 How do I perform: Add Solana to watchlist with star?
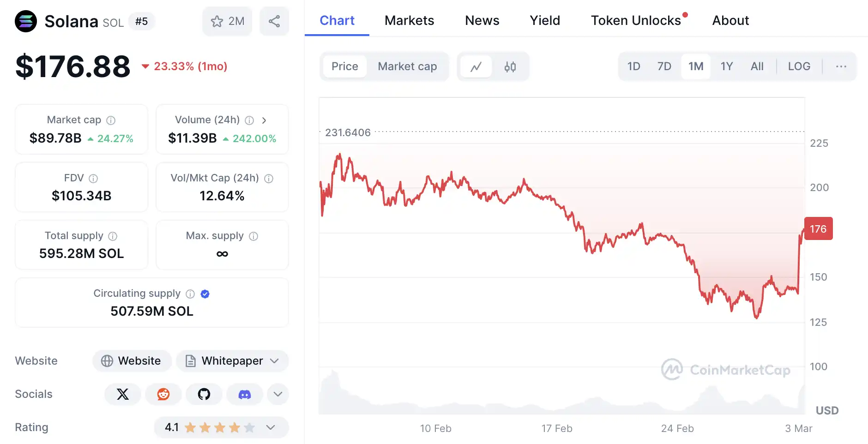click(x=227, y=21)
